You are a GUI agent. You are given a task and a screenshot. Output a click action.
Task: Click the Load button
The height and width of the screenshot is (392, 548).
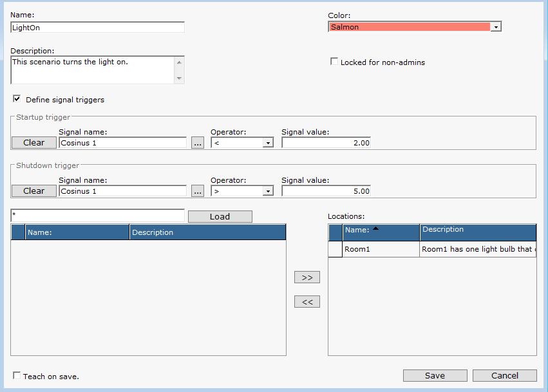pos(220,216)
